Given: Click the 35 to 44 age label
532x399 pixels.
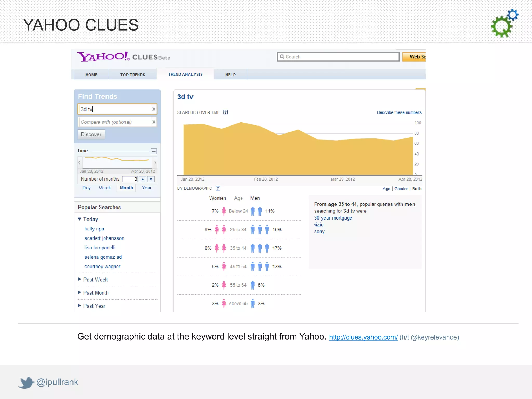Looking at the screenshot, I should click(x=238, y=248).
